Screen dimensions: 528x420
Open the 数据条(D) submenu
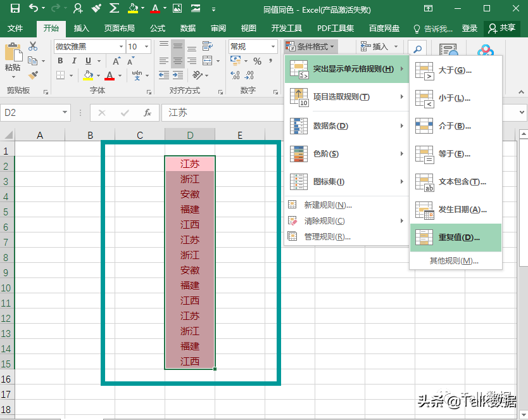(347, 126)
